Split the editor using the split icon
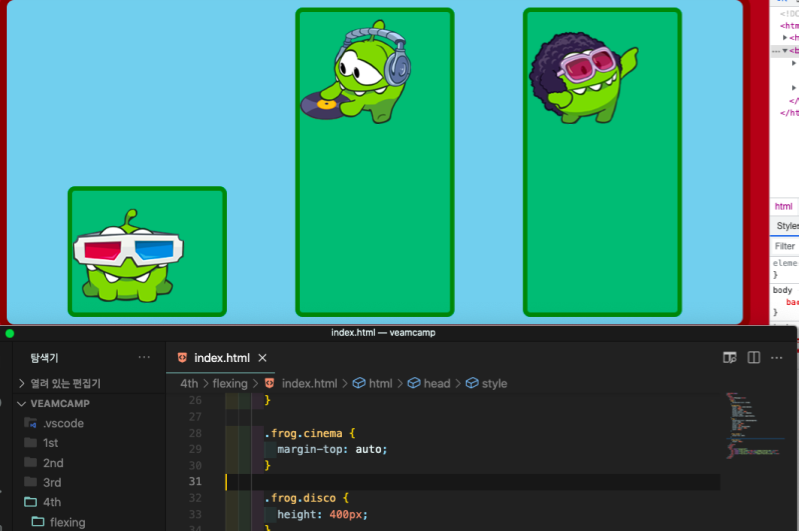 point(754,358)
